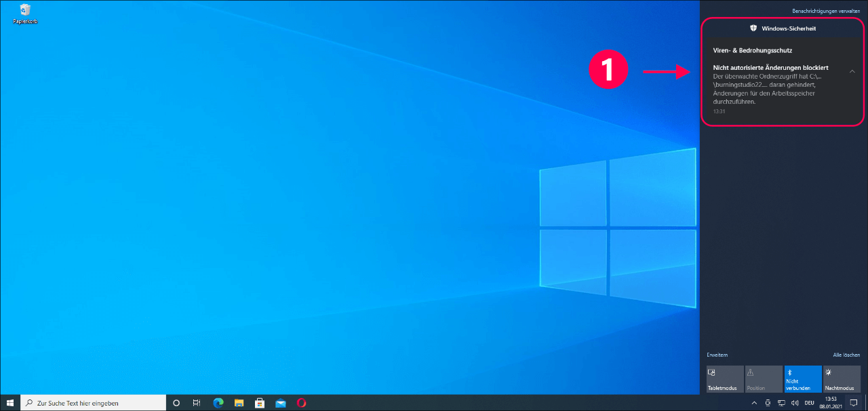
Task: Open Cortana from the taskbar
Action: click(176, 403)
